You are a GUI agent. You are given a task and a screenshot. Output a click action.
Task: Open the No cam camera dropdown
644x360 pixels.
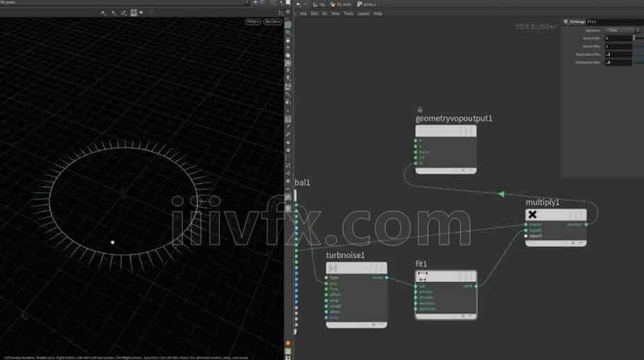273,22
